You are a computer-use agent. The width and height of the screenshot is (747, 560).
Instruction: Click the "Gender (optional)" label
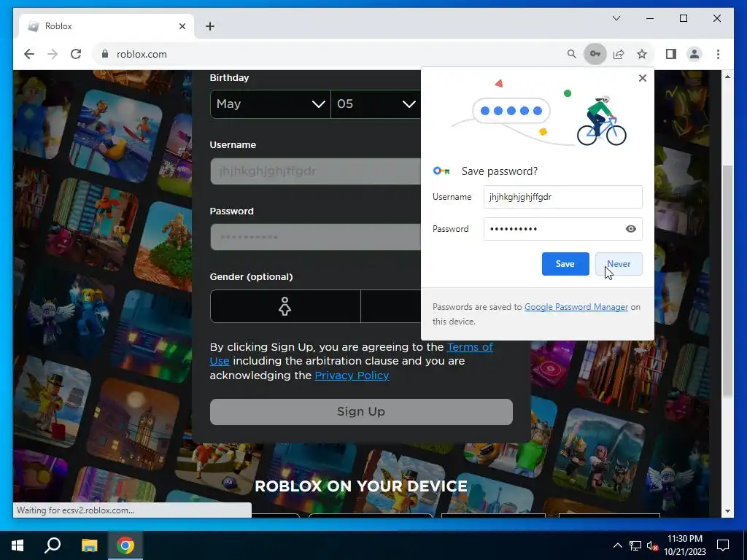coord(251,277)
